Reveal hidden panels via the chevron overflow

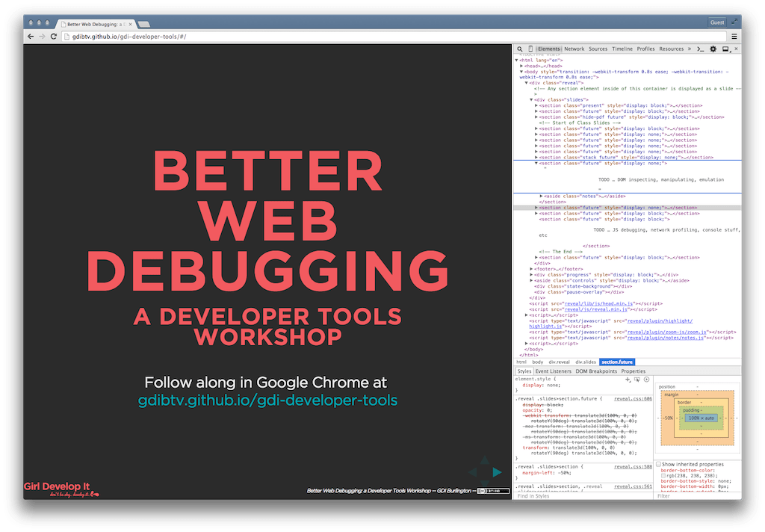[x=690, y=49]
